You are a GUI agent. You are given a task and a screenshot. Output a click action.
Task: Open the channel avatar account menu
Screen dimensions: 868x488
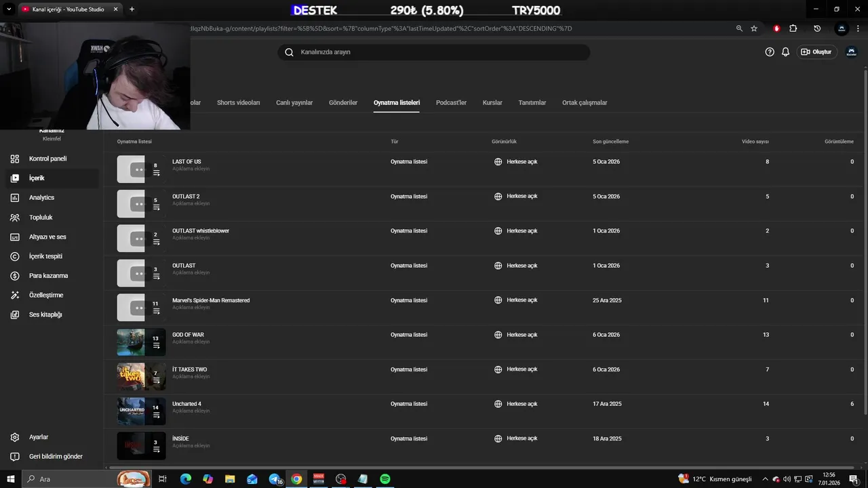852,52
